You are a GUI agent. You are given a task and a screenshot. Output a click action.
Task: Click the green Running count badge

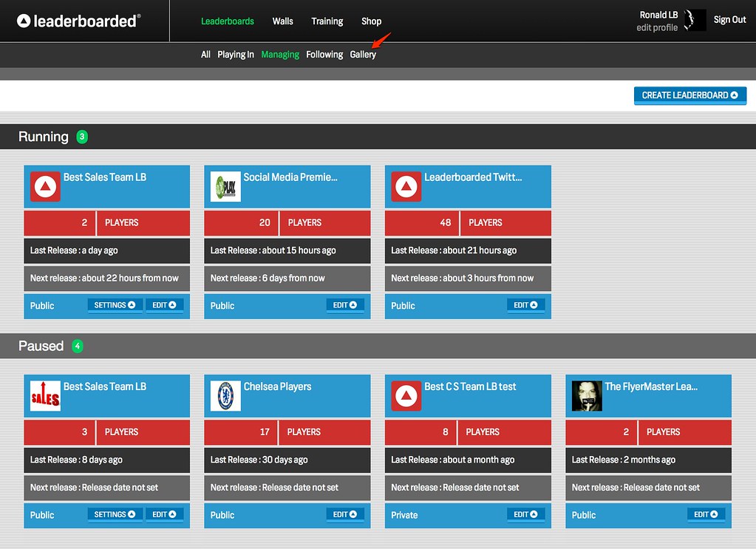pyautogui.click(x=82, y=137)
